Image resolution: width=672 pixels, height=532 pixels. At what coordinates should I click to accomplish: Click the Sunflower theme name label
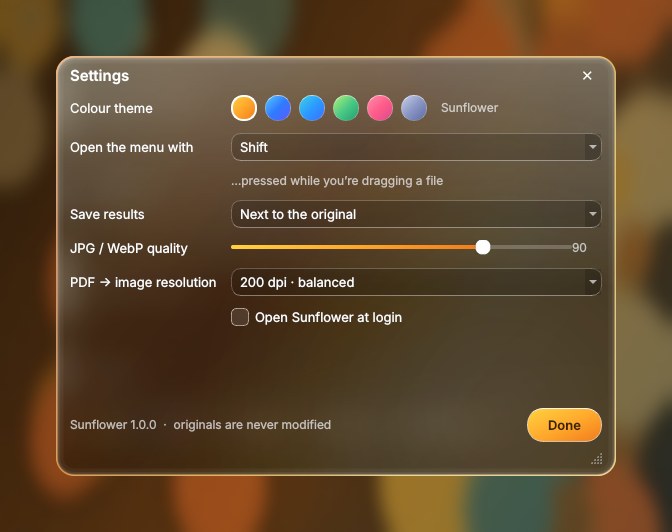tap(469, 108)
